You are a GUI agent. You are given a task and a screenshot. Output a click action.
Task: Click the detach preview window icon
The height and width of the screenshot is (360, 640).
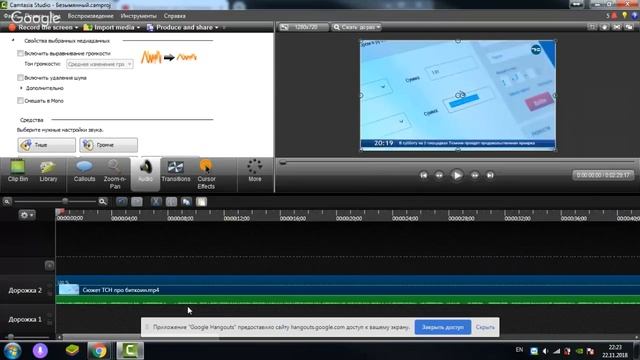[x=629, y=27]
